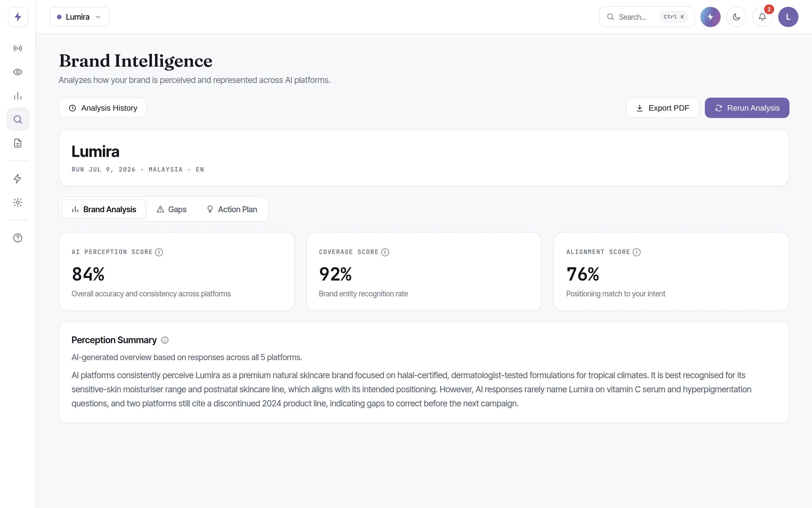Open Analysis History
The width and height of the screenshot is (812, 508).
click(103, 108)
